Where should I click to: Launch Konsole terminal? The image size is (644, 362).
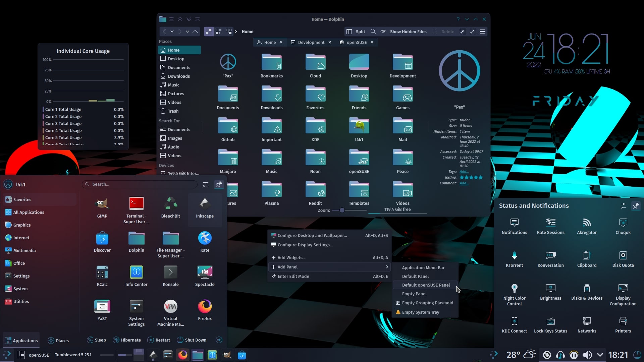pyautogui.click(x=170, y=276)
